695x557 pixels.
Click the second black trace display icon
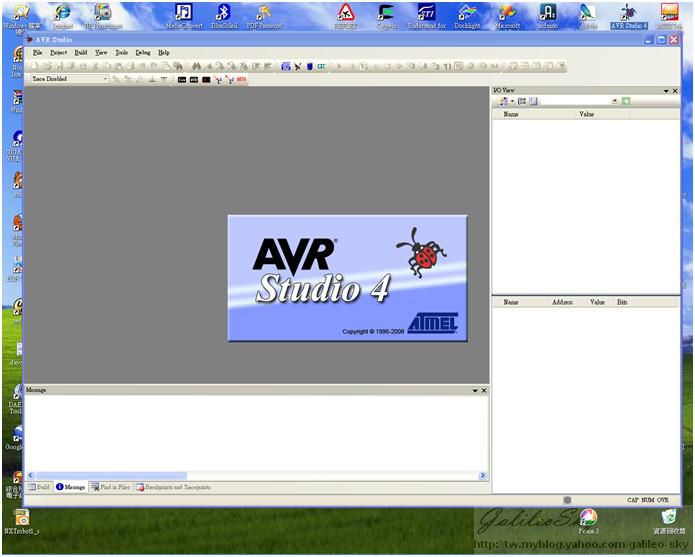(x=194, y=80)
